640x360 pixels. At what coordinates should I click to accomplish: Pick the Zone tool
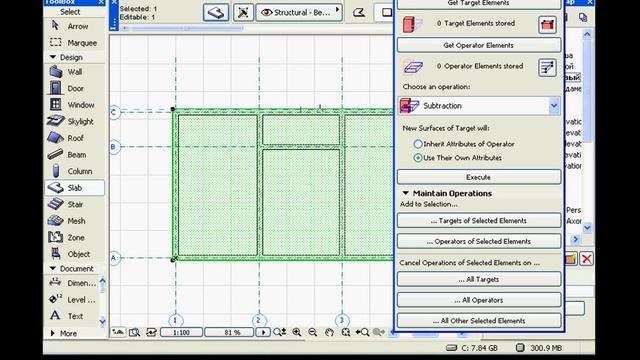(x=74, y=237)
